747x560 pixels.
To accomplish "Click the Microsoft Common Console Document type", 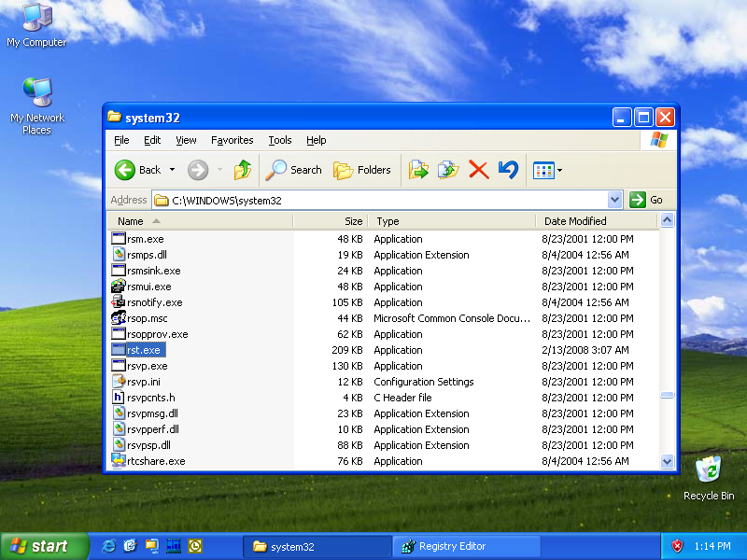I will click(x=452, y=318).
